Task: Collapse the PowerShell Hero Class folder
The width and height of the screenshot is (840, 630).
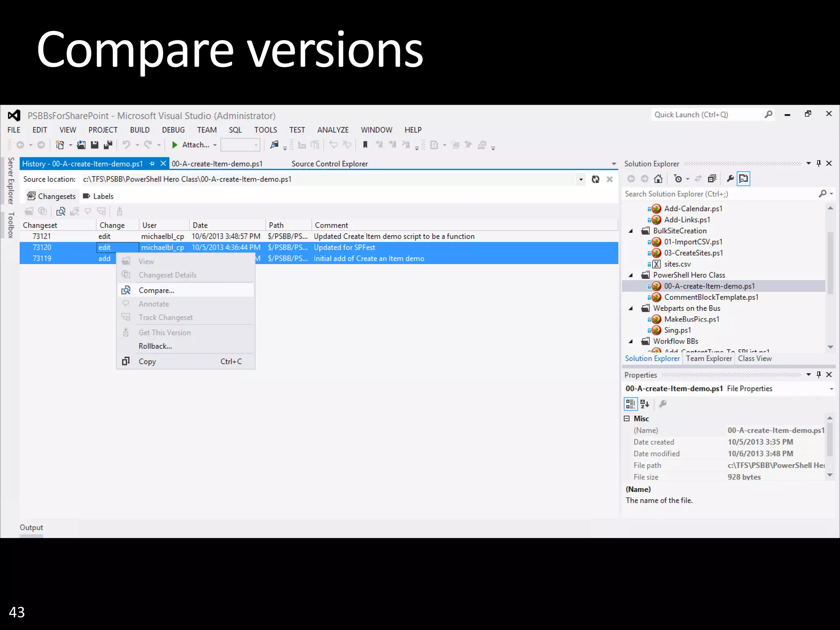Action: point(631,275)
